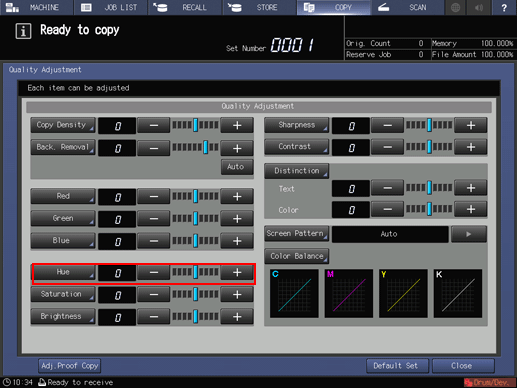517x388 pixels.
Task: Open the Hue adjustment button
Action: 64,272
